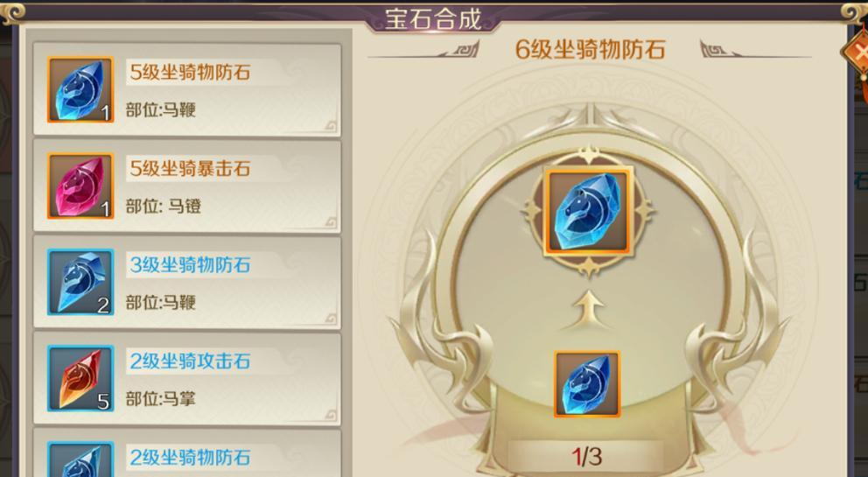
Task: Click the 1/3 material count indicator
Action: coord(586,457)
